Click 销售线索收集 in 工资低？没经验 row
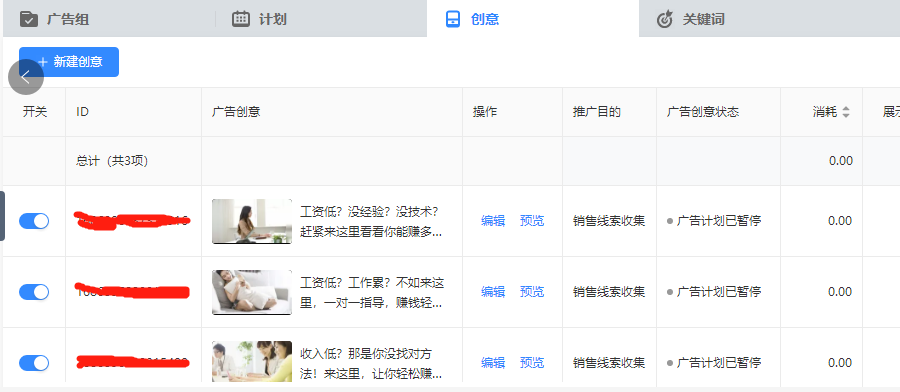The width and height of the screenshot is (900, 392). (x=609, y=221)
